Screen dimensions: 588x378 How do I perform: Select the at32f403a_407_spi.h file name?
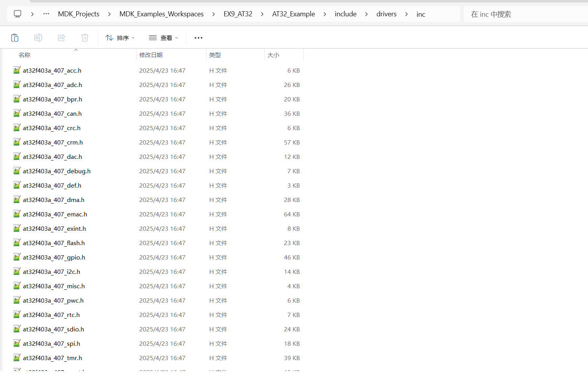click(51, 343)
